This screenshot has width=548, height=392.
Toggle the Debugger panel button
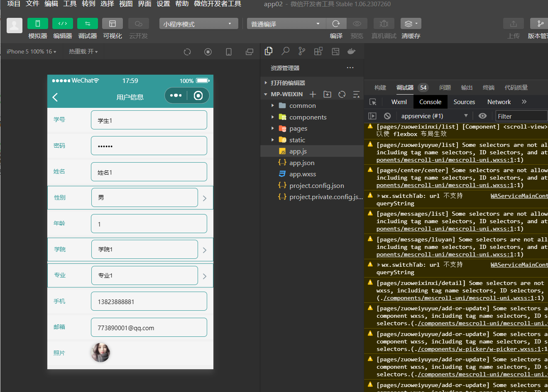(x=87, y=24)
